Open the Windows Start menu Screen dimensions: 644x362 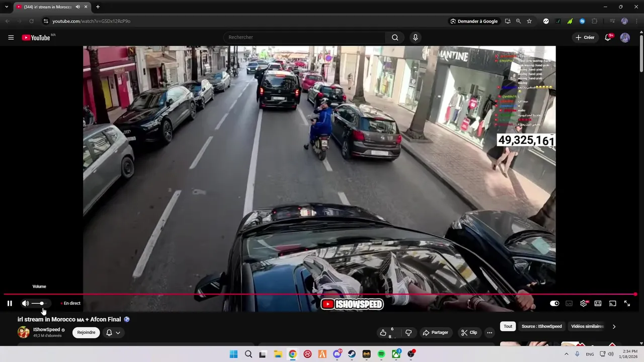[x=233, y=354]
